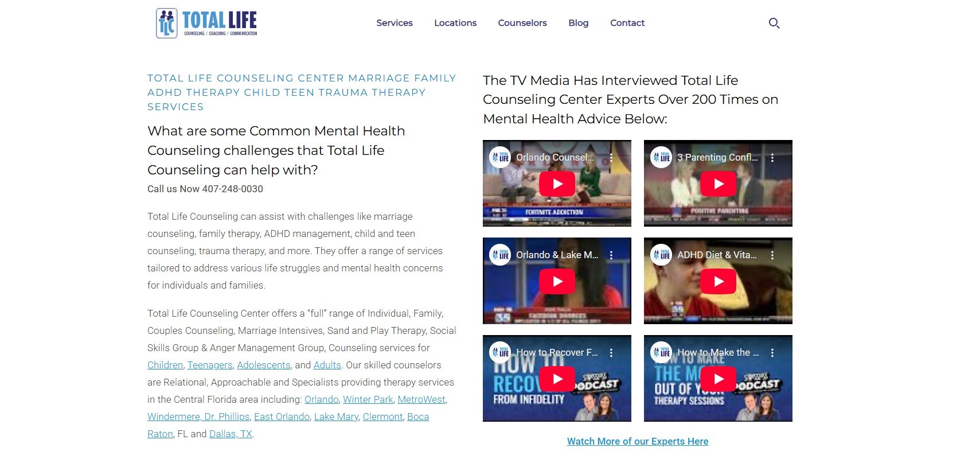The image size is (980, 463).
Task: Open options menu on Orlando Counsel video
Action: click(x=611, y=157)
